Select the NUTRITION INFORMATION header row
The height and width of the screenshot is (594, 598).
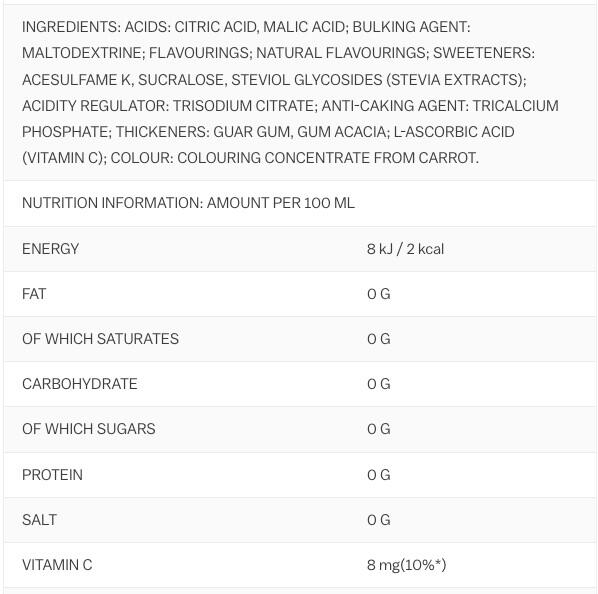pos(300,203)
